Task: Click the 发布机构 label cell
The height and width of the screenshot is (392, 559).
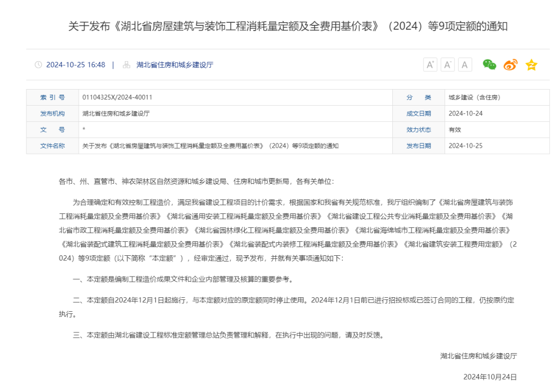Action: tap(52, 113)
